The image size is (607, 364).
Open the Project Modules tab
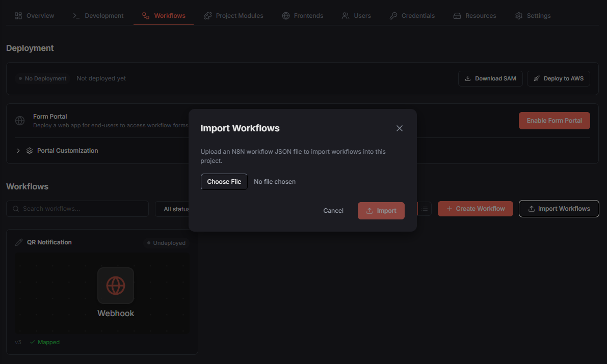(234, 15)
